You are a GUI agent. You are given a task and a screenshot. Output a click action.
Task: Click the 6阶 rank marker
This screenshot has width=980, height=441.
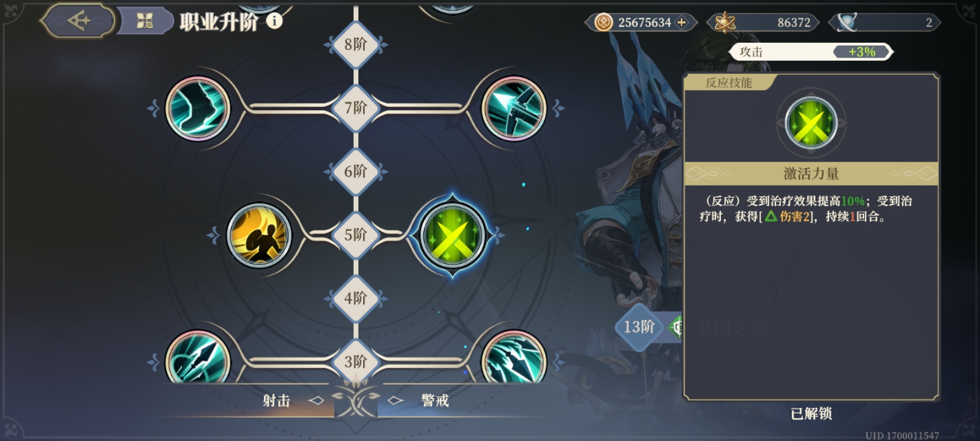(356, 171)
